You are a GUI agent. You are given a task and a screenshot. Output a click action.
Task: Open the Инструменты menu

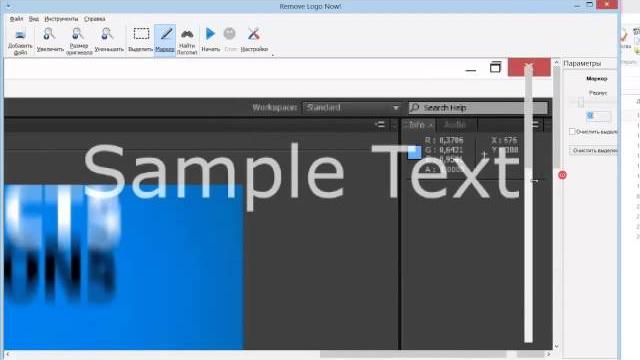tap(61, 19)
